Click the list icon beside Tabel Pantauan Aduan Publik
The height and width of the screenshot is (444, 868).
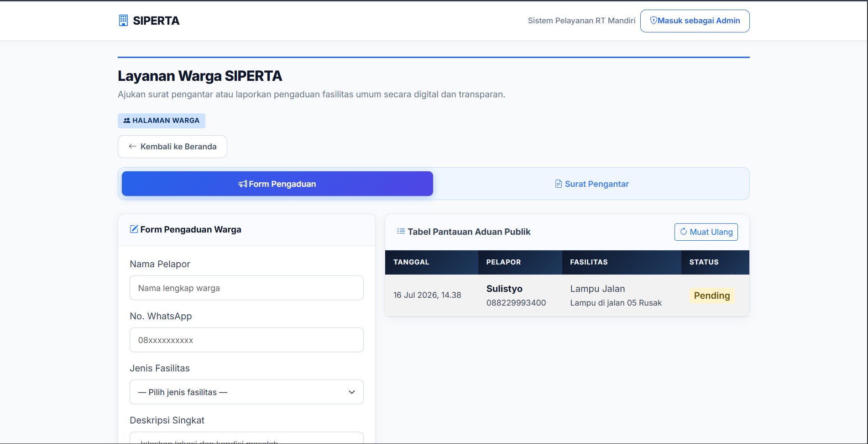tap(401, 231)
